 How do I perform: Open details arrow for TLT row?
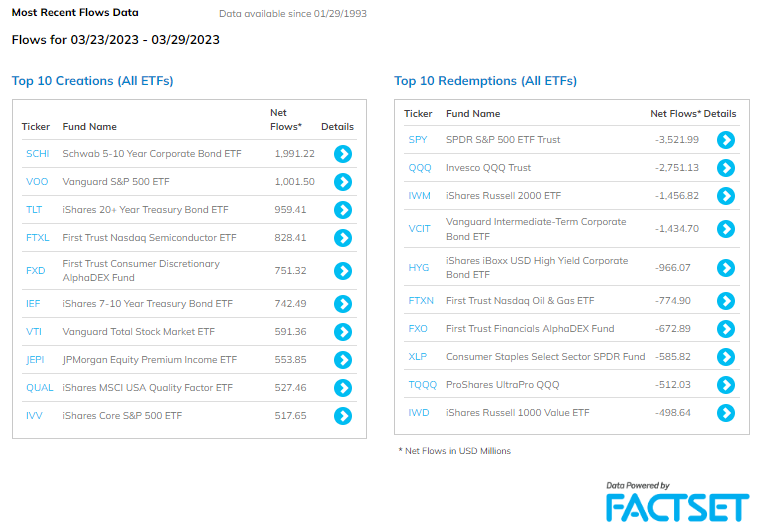(x=343, y=210)
